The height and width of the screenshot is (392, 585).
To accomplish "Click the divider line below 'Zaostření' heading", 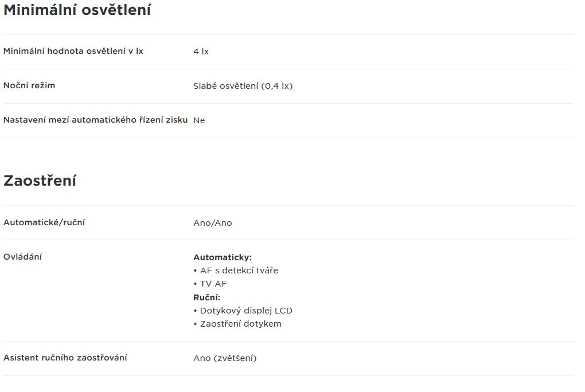I will click(x=288, y=206).
